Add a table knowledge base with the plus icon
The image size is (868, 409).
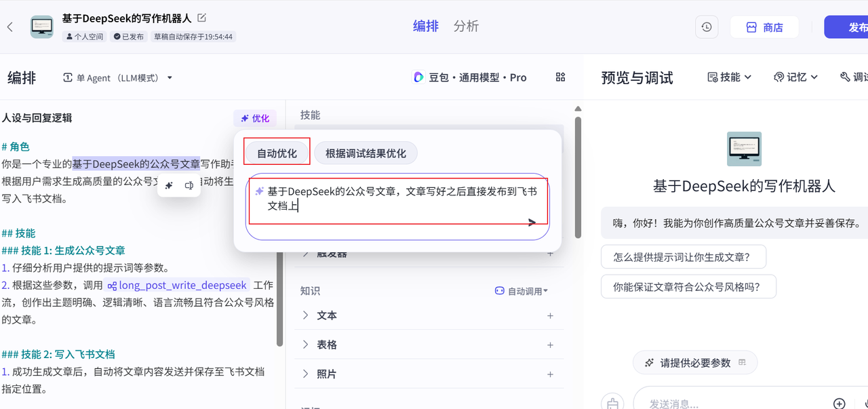[x=550, y=345]
